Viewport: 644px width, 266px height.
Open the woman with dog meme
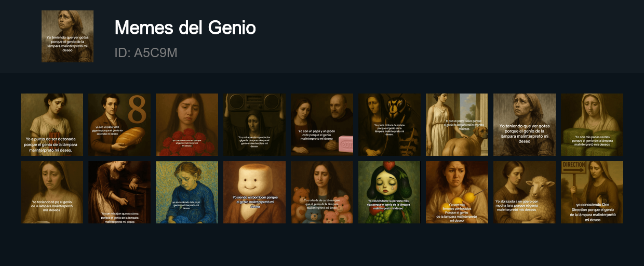[x=457, y=125]
